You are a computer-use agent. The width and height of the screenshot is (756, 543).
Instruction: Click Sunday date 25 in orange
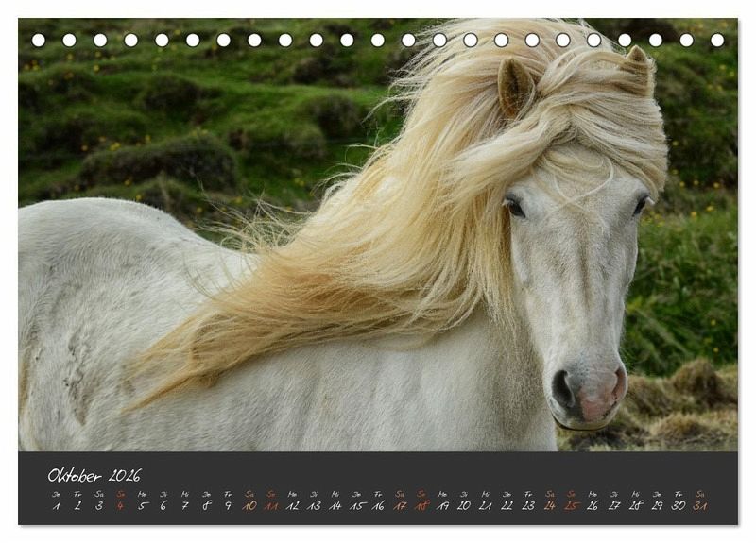571,505
